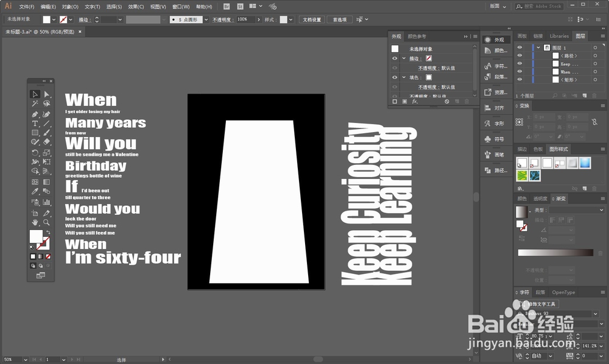Image resolution: width=609 pixels, height=364 pixels.
Task: Open the Pathfinder panel from the dock
Action: [496, 170]
